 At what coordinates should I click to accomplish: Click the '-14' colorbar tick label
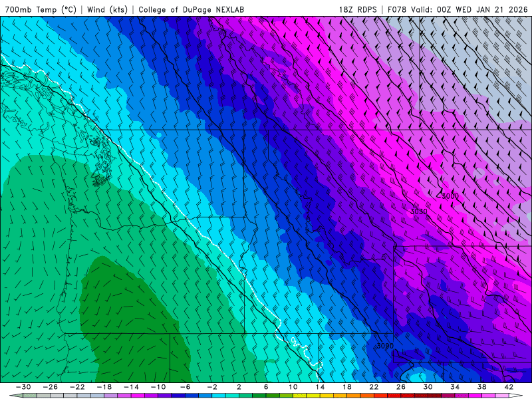point(131,387)
